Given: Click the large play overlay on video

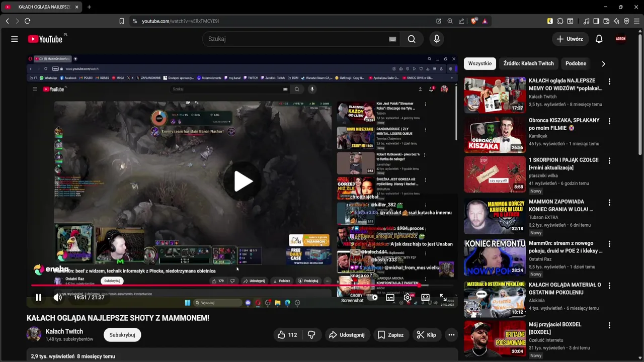Looking at the screenshot, I should click(x=243, y=182).
